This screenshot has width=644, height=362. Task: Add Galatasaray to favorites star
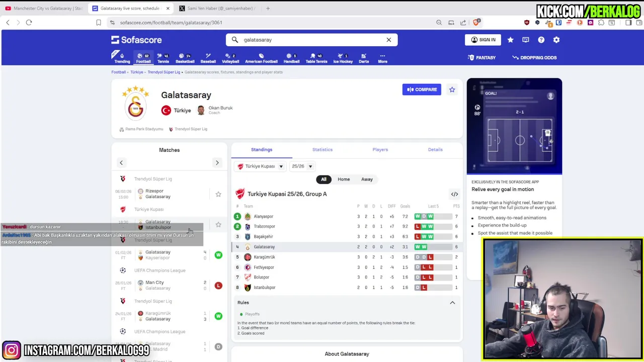(452, 89)
